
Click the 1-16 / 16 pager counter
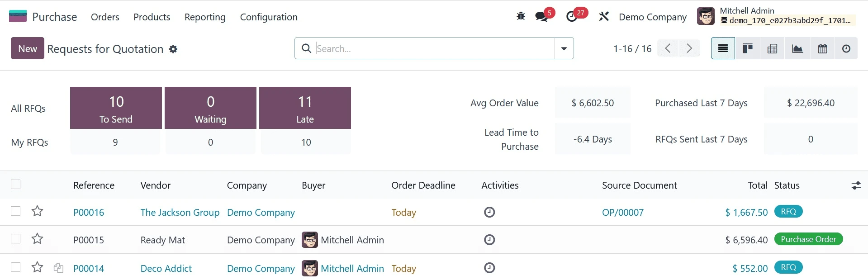coord(632,49)
